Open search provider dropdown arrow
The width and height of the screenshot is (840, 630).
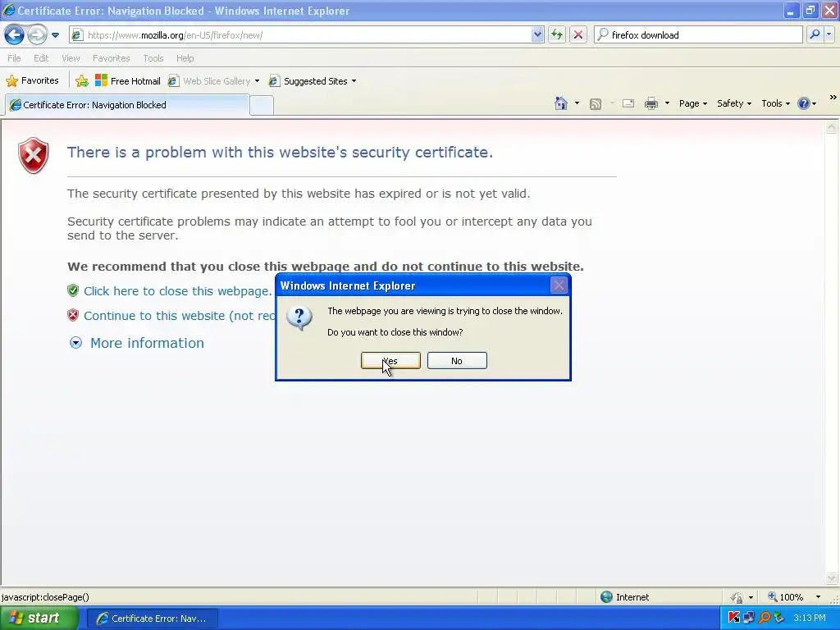(x=829, y=34)
